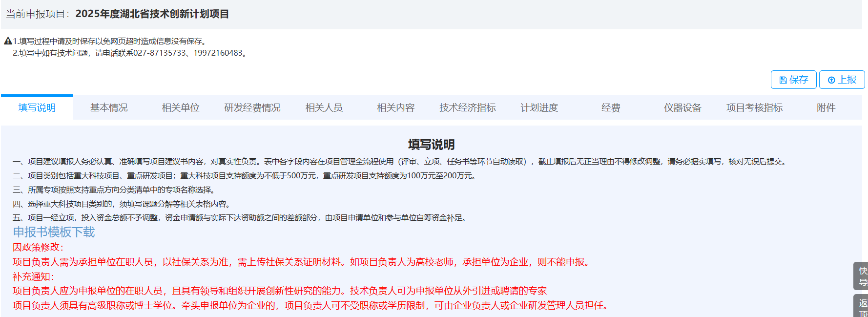Switch to the 填写说明 tab

(x=37, y=107)
